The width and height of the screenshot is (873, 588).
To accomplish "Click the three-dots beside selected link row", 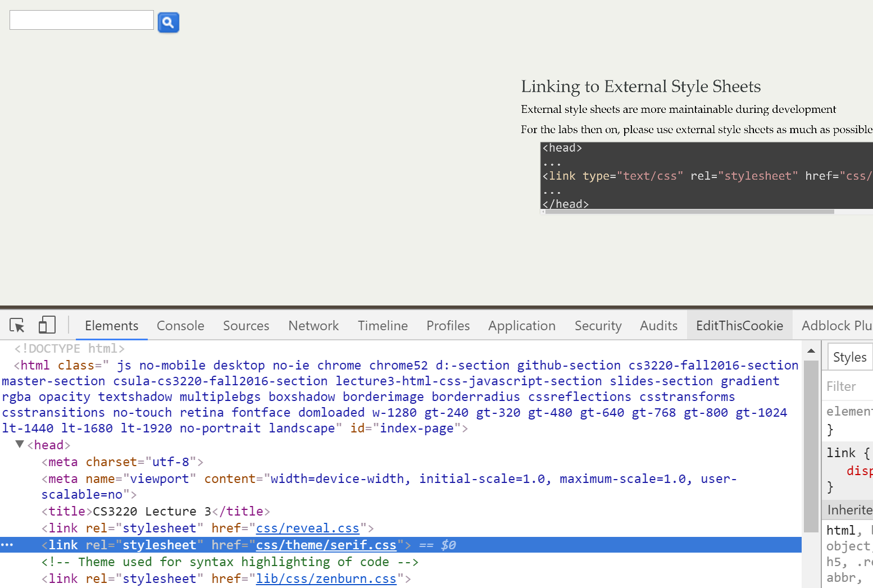I will tap(7, 545).
